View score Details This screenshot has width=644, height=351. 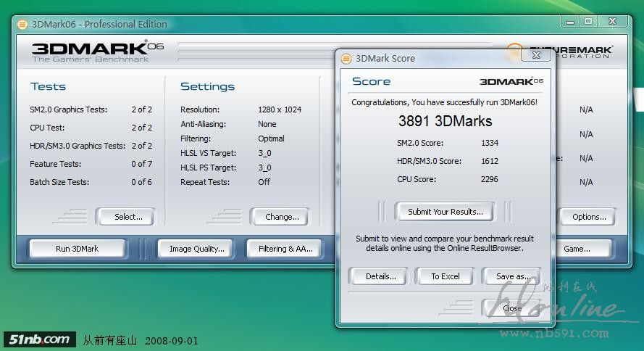point(380,276)
